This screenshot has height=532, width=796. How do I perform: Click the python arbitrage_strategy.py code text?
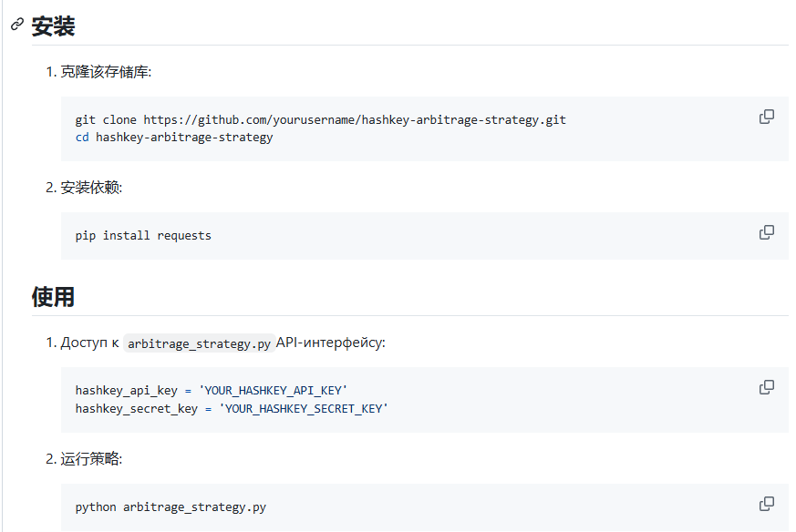[171, 507]
